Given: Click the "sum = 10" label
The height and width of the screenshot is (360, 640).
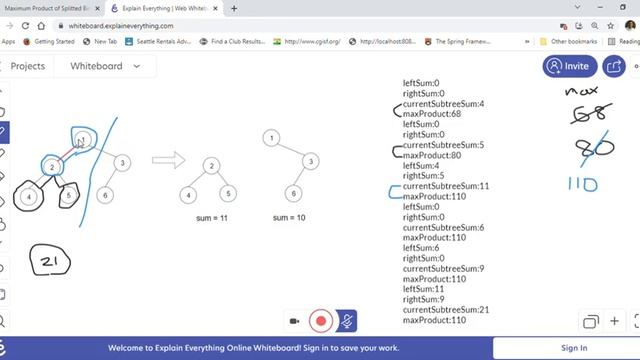Looking at the screenshot, I should (289, 218).
